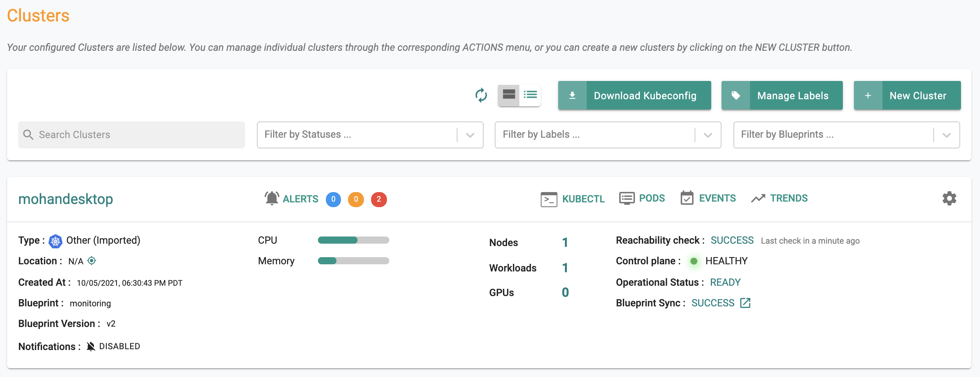Image resolution: width=980 pixels, height=377 pixels.
Task: Open cluster settings gear menu
Action: (949, 198)
